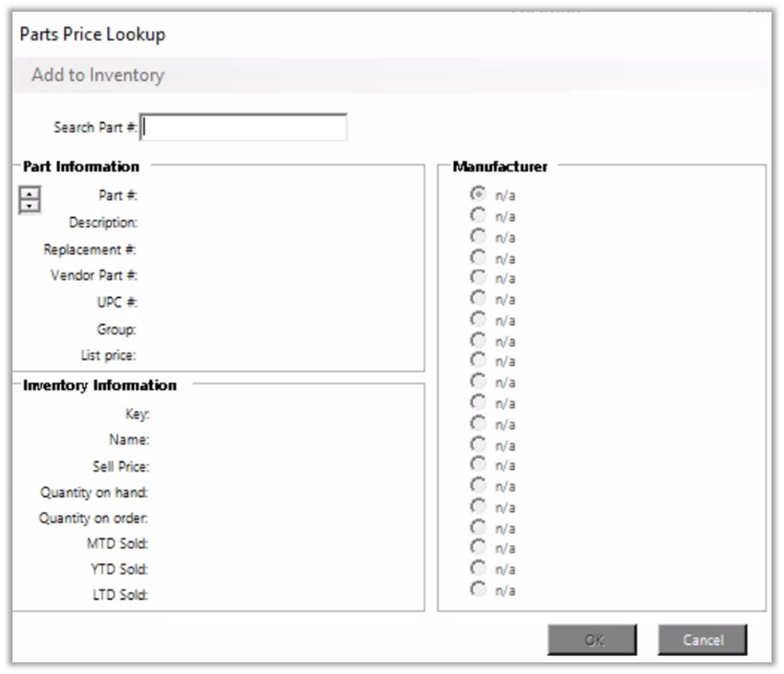Viewport: 784px width, 674px height.
Task: Open the Add to Inventory menu item
Action: (x=98, y=75)
